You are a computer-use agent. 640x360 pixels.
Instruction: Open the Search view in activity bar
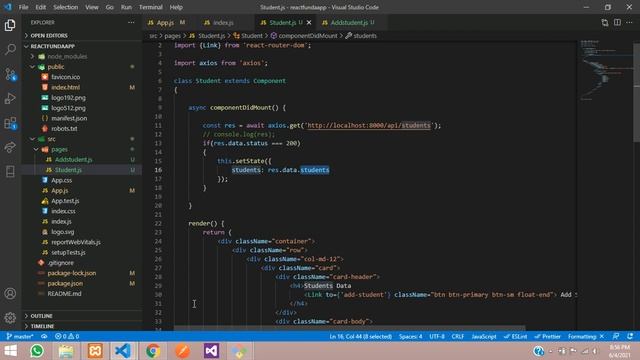(x=10, y=49)
